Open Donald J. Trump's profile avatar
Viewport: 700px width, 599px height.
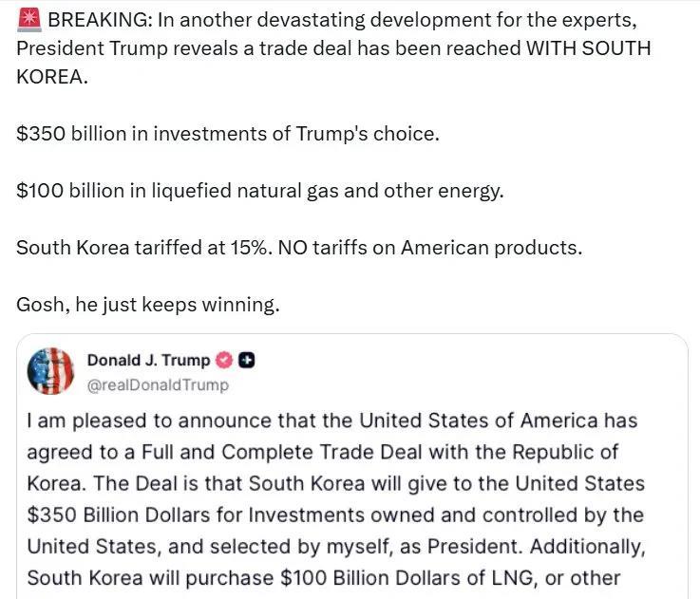[51, 371]
